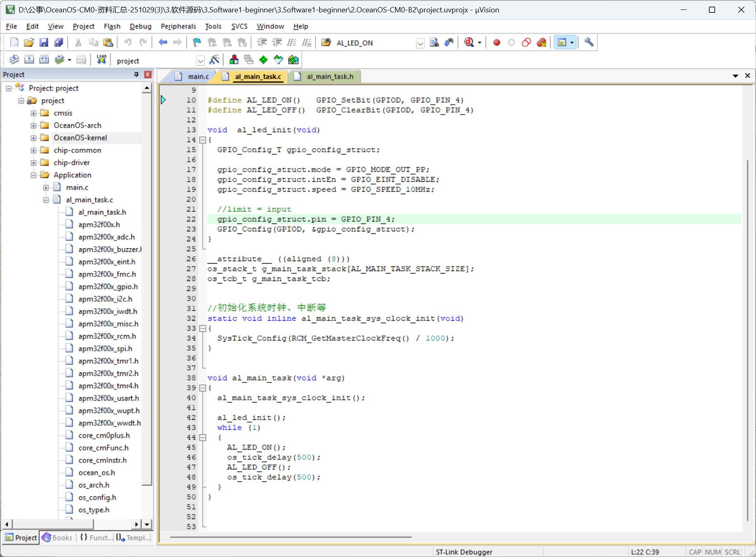The image size is (756, 557).
Task: Open the target selection dropdown showing project
Action: [x=200, y=61]
